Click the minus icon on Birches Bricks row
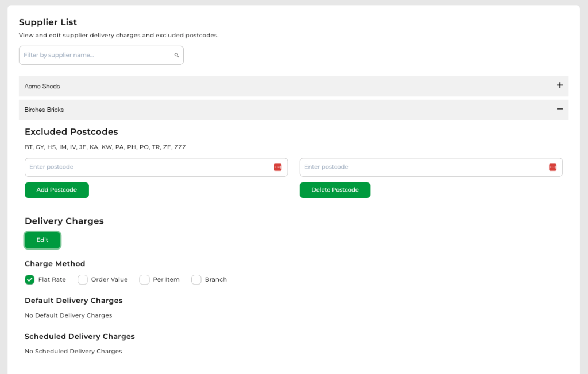Screen dimensions: 588x374 (x=560, y=109)
